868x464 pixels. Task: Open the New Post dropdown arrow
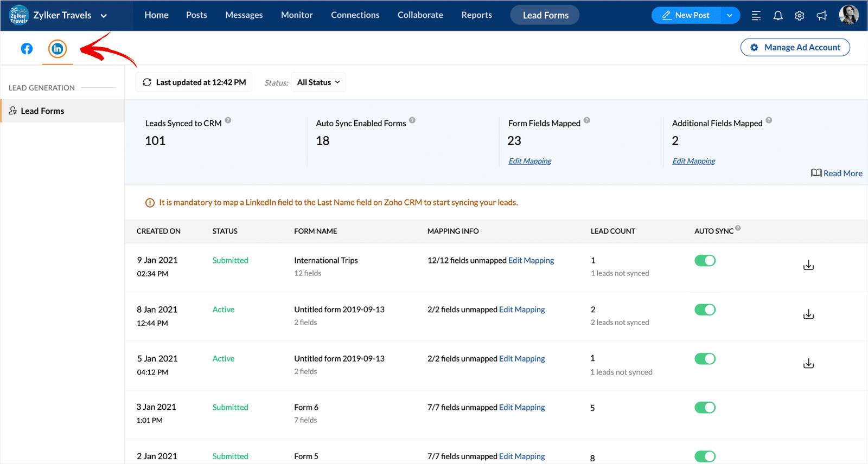tap(730, 16)
